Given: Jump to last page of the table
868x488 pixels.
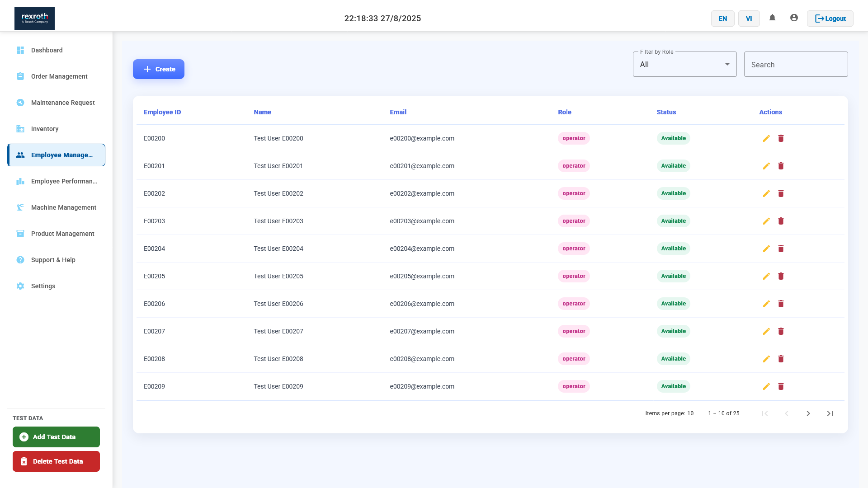Looking at the screenshot, I should click(830, 413).
